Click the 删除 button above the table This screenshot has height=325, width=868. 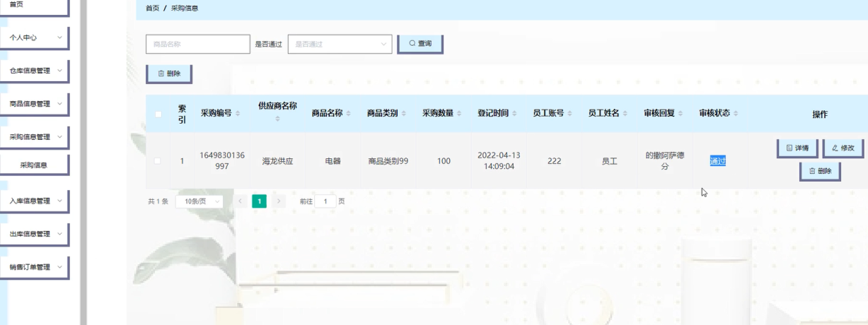(x=169, y=73)
